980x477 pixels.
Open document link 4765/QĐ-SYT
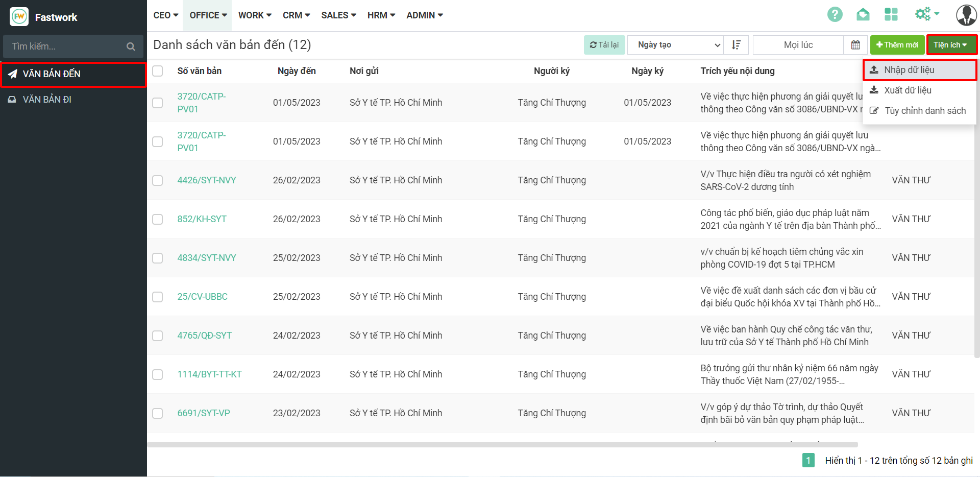(204, 336)
